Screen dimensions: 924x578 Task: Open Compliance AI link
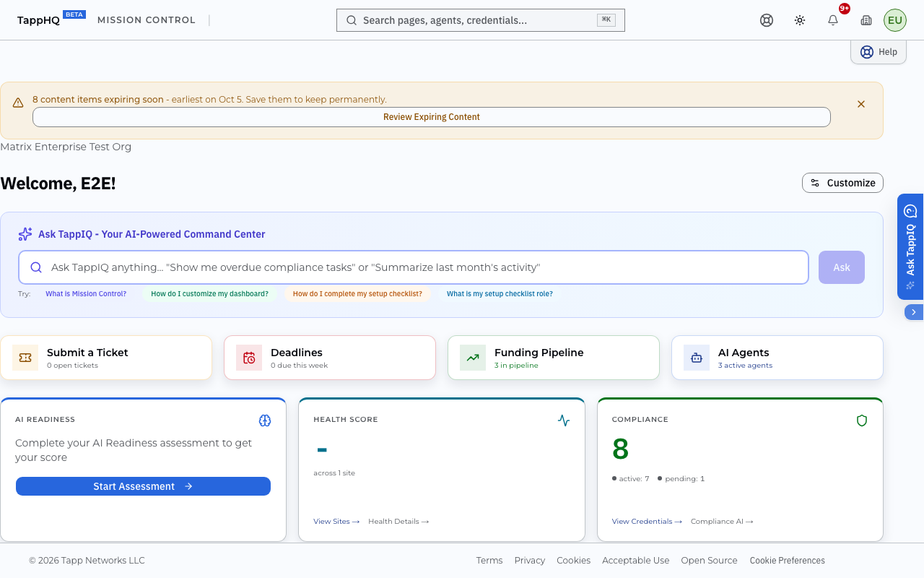(x=722, y=522)
